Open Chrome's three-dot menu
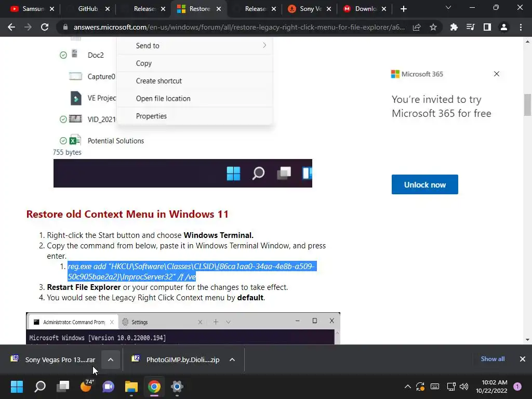Viewport: 532px width, 399px height. (x=521, y=27)
